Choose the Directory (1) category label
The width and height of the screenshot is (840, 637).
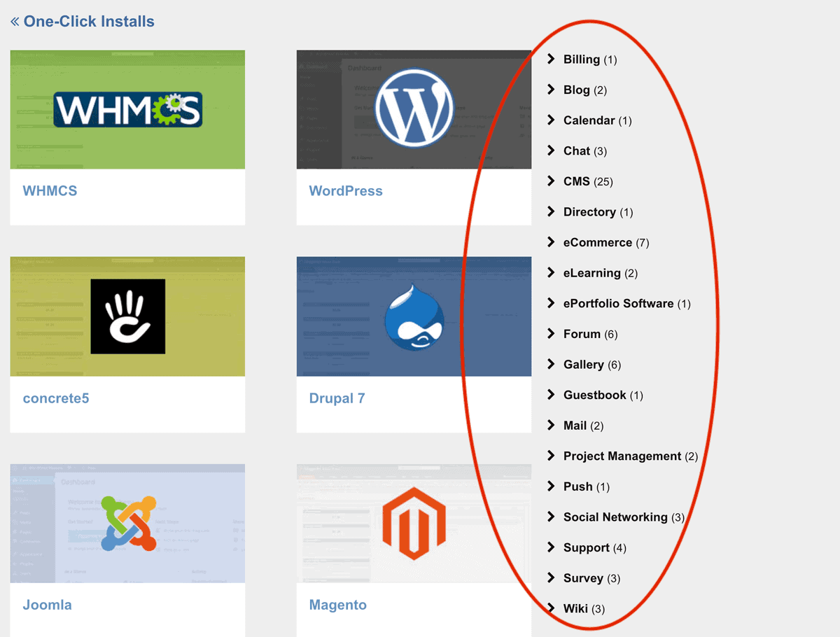click(598, 212)
